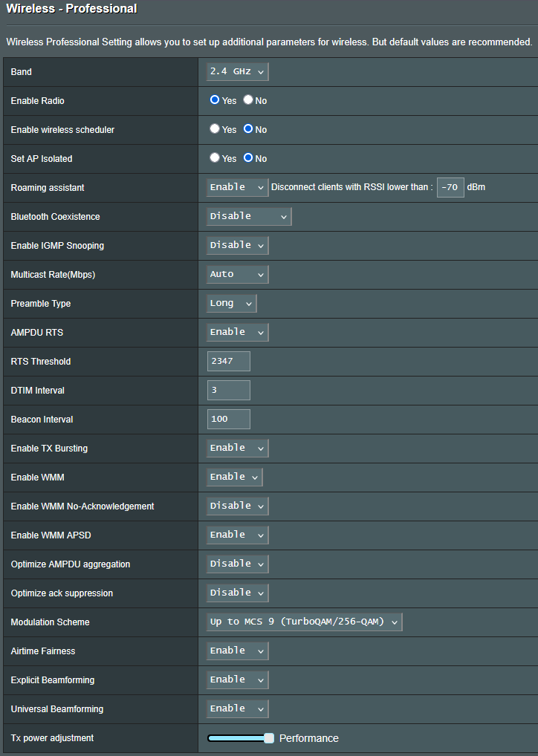Open the Explicit Beamforming dropdown
Viewport: 538px width, 756px height.
[237, 680]
